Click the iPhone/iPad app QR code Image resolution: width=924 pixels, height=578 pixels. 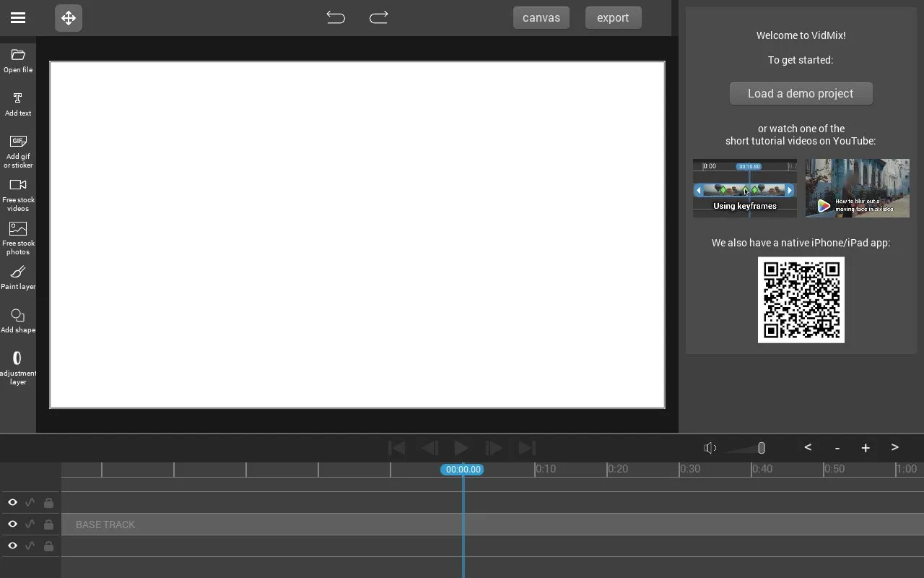[801, 300]
